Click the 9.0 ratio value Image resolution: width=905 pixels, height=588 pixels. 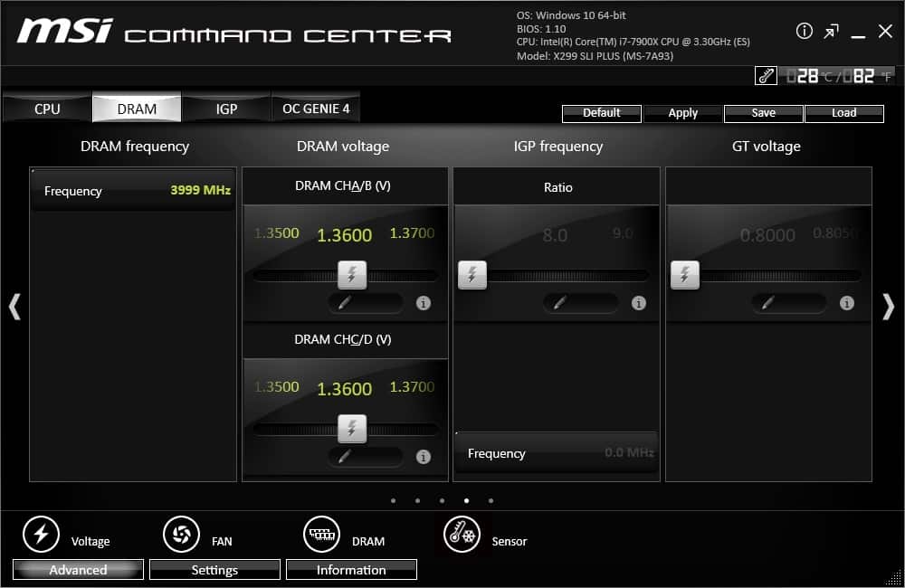tap(623, 233)
